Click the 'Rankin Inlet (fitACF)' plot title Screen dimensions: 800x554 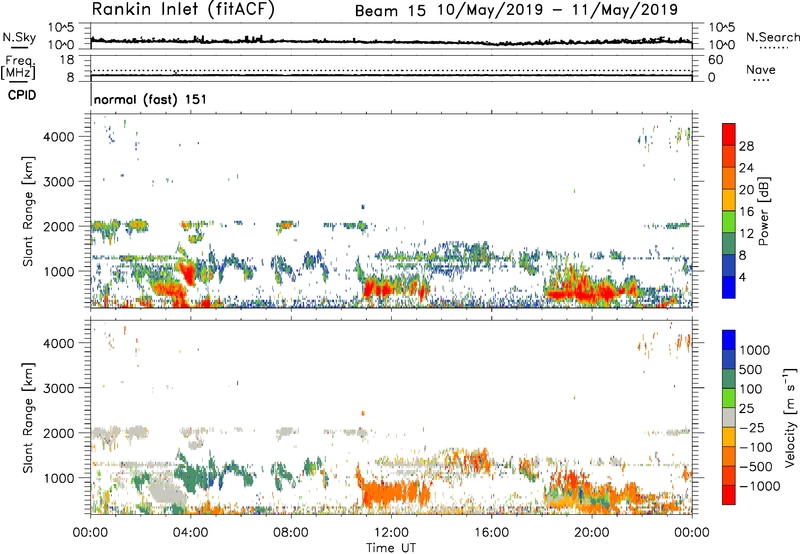[183, 10]
